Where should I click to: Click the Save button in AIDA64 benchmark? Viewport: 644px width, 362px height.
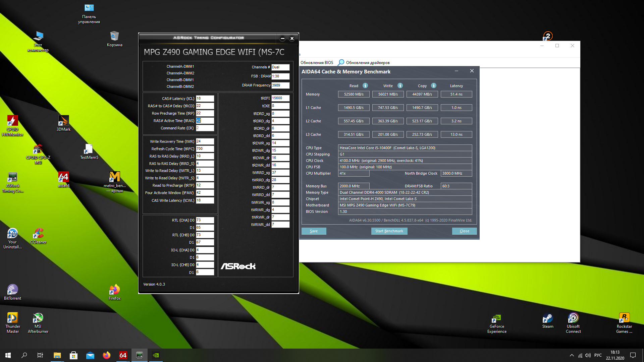tap(314, 231)
